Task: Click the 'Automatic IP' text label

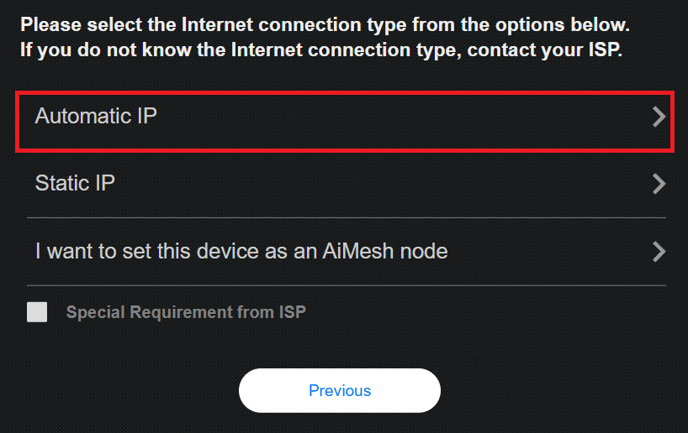Action: (96, 117)
